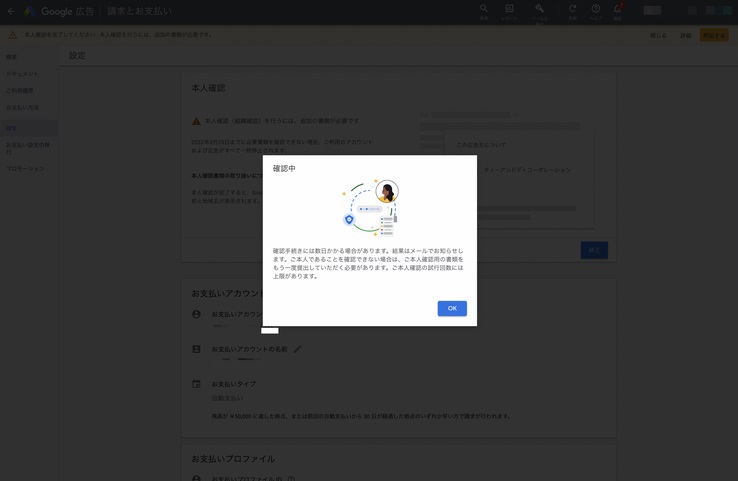Open お支払い方法 in the left sidebar

pyautogui.click(x=22, y=108)
